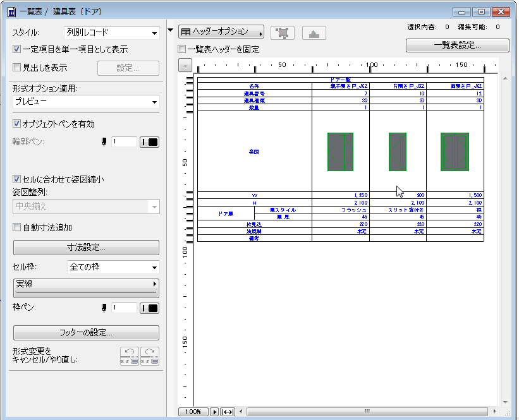
Task: Enable the 自動寸法追加 checkbox
Action: pos(16,227)
